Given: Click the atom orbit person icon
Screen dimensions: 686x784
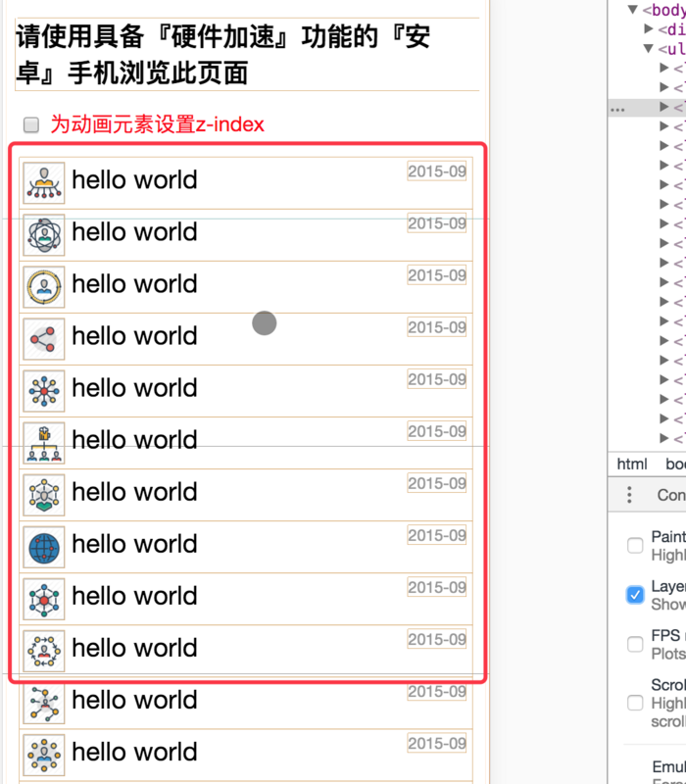Looking at the screenshot, I should pos(44,235).
